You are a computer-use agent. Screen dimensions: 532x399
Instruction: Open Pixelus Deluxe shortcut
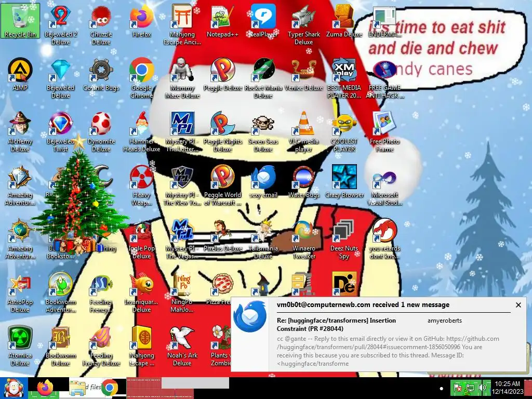click(222, 235)
